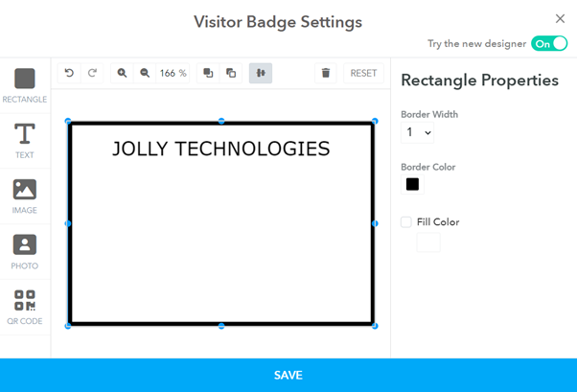Click the center-align icon in toolbar
The width and height of the screenshot is (577, 392).
260,73
